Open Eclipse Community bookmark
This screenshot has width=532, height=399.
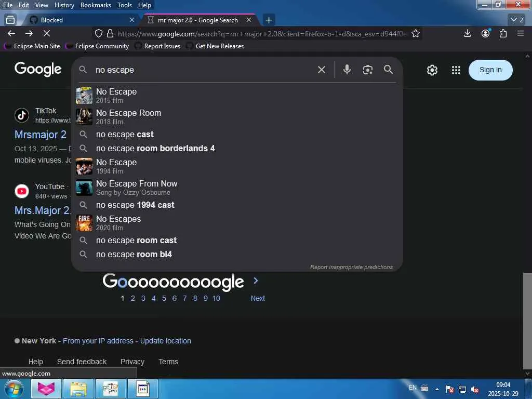97,46
